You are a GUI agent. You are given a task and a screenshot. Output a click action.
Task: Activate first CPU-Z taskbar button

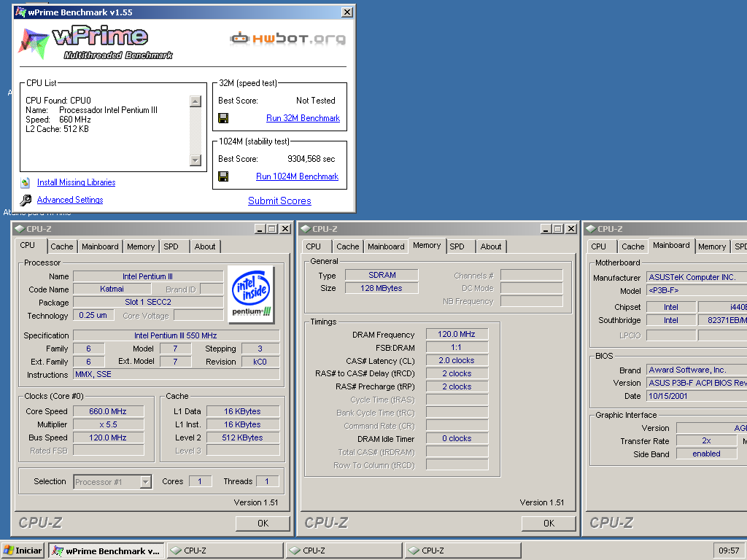(x=225, y=551)
